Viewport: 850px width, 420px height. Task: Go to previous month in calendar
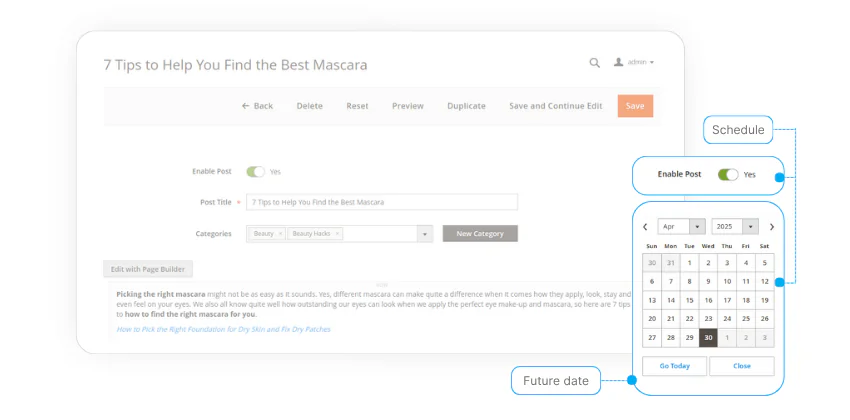pos(645,227)
